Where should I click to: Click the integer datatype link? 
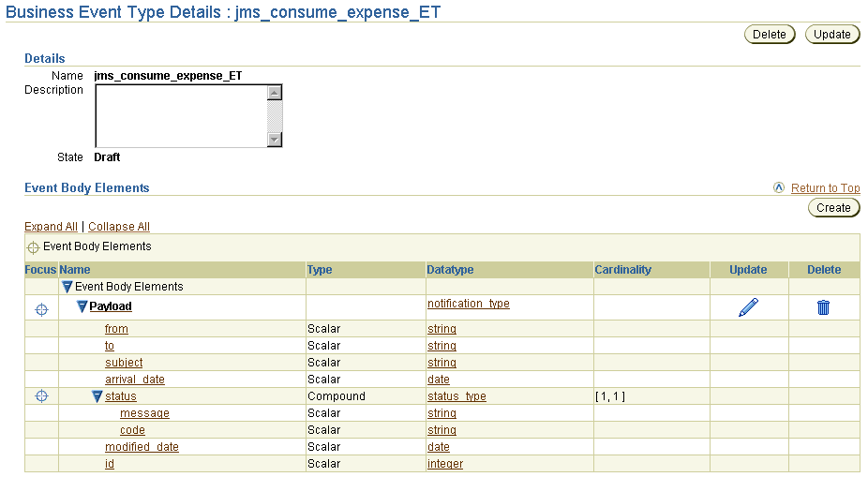point(445,464)
